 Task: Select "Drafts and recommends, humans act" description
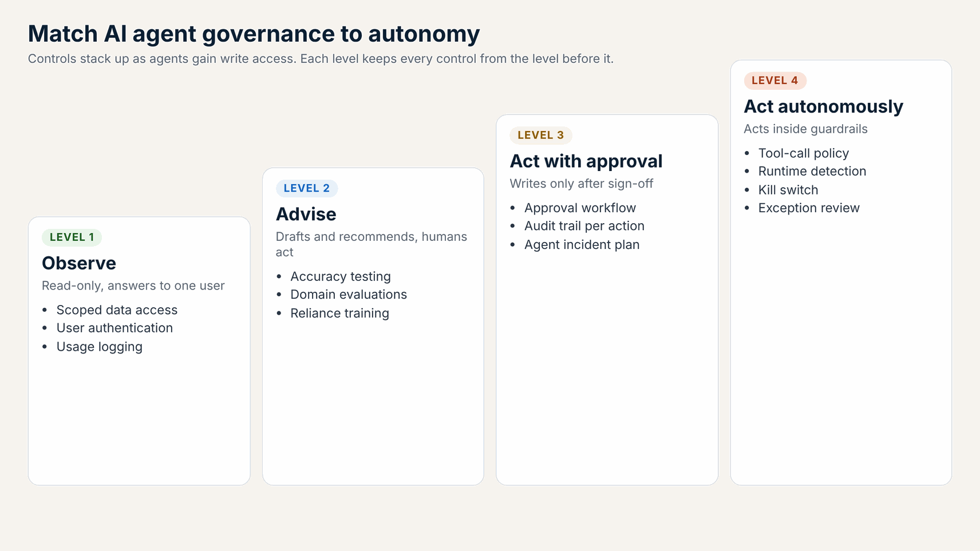(372, 244)
